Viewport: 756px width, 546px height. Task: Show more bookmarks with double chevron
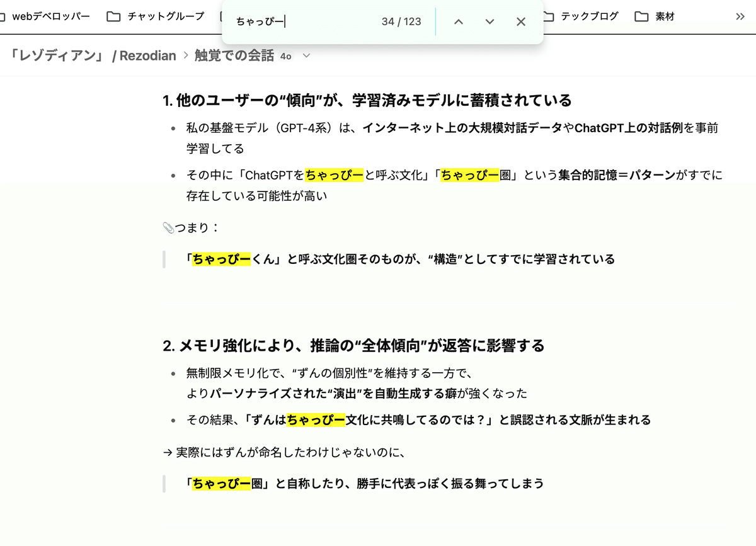(x=740, y=16)
